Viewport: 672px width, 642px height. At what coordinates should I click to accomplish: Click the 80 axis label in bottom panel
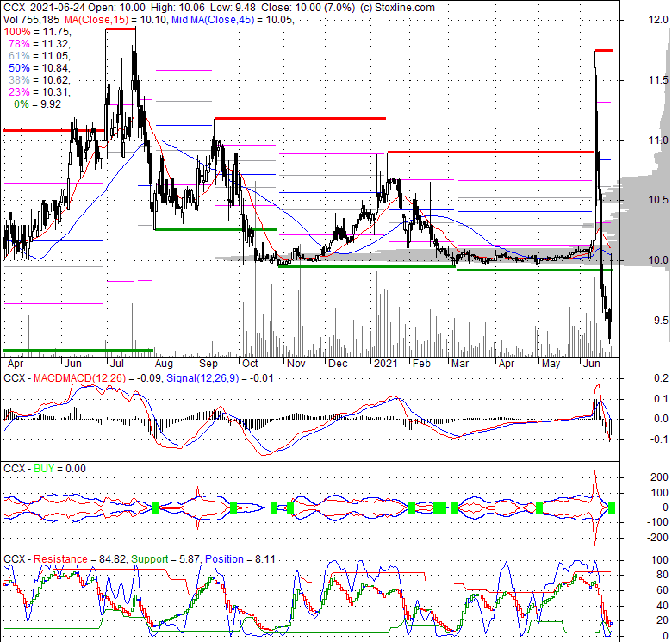(663, 575)
